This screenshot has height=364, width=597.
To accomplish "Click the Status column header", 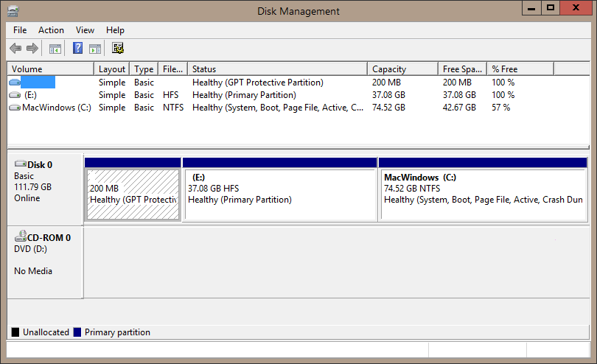I will pos(276,69).
